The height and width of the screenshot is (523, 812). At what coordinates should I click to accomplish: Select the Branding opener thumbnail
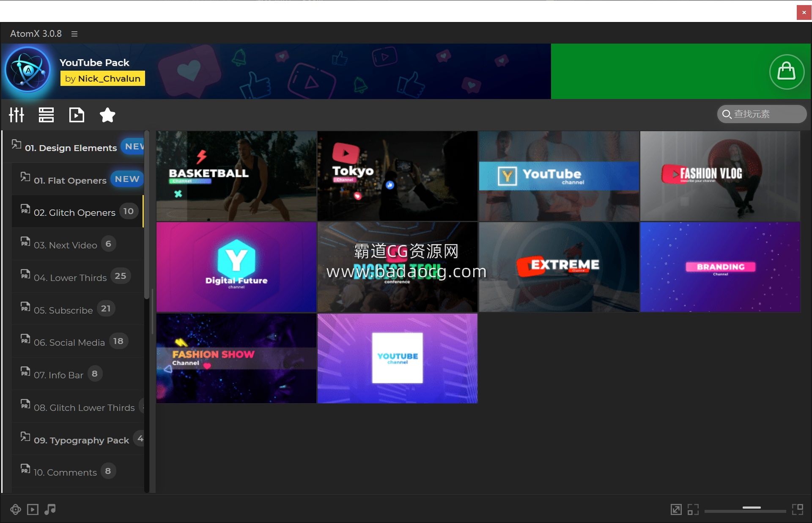coord(720,267)
